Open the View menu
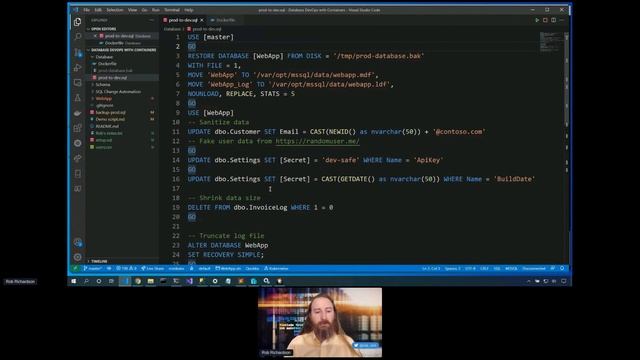The width and height of the screenshot is (640, 360). click(x=132, y=10)
